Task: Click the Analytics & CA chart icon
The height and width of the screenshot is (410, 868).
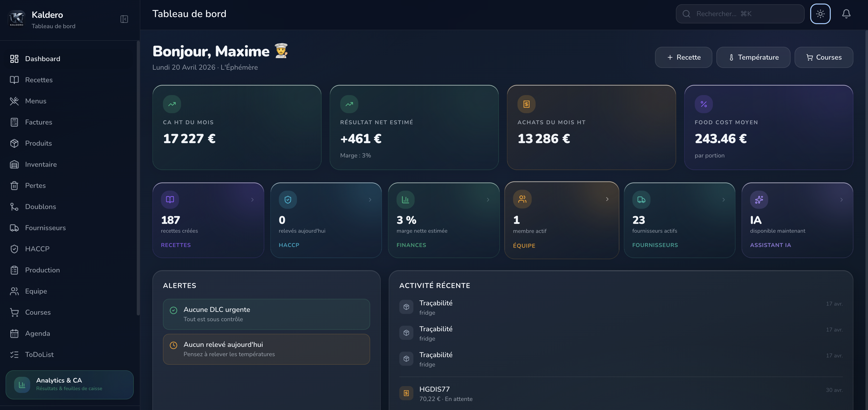Action: pyautogui.click(x=22, y=384)
